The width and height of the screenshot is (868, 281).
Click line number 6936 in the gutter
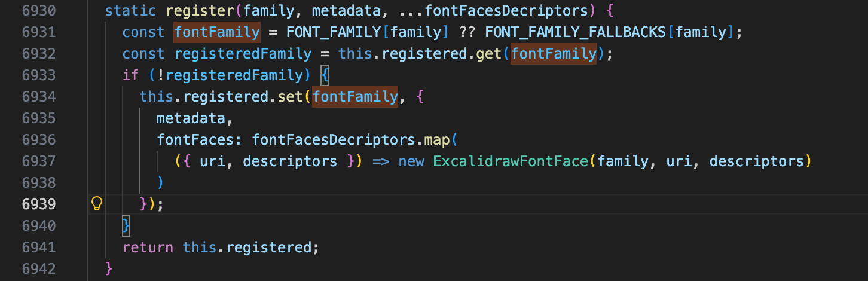pyautogui.click(x=39, y=139)
